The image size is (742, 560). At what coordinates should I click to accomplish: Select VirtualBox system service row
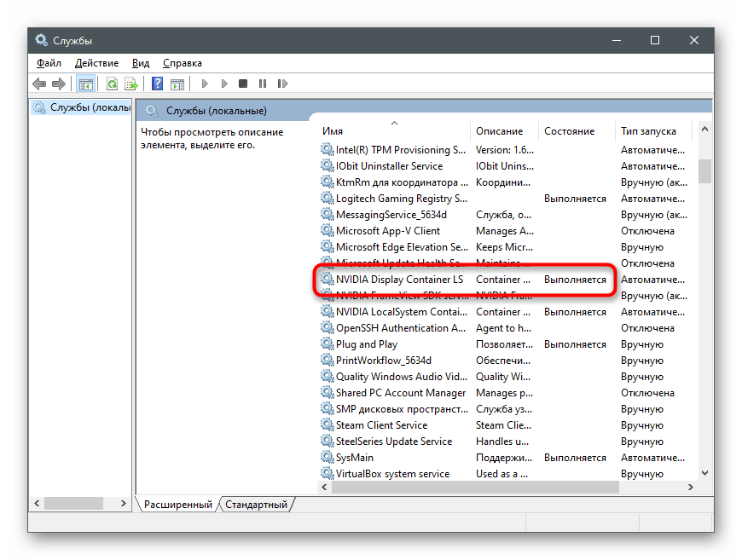tap(507, 473)
